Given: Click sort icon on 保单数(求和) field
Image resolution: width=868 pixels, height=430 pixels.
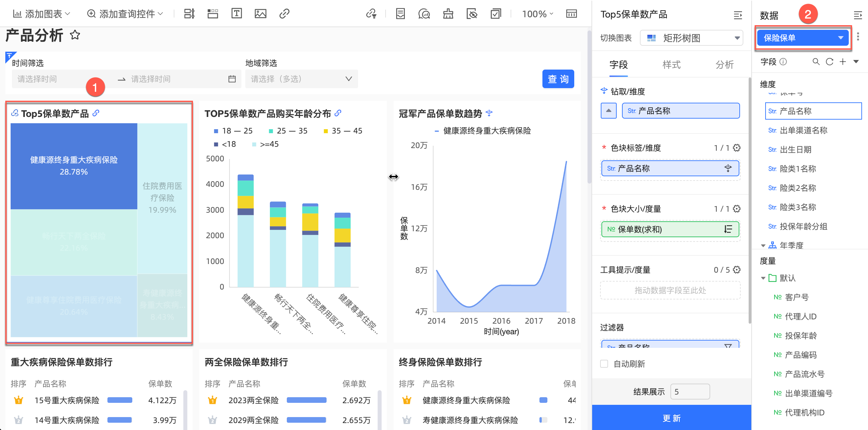Looking at the screenshot, I should pyautogui.click(x=728, y=229).
